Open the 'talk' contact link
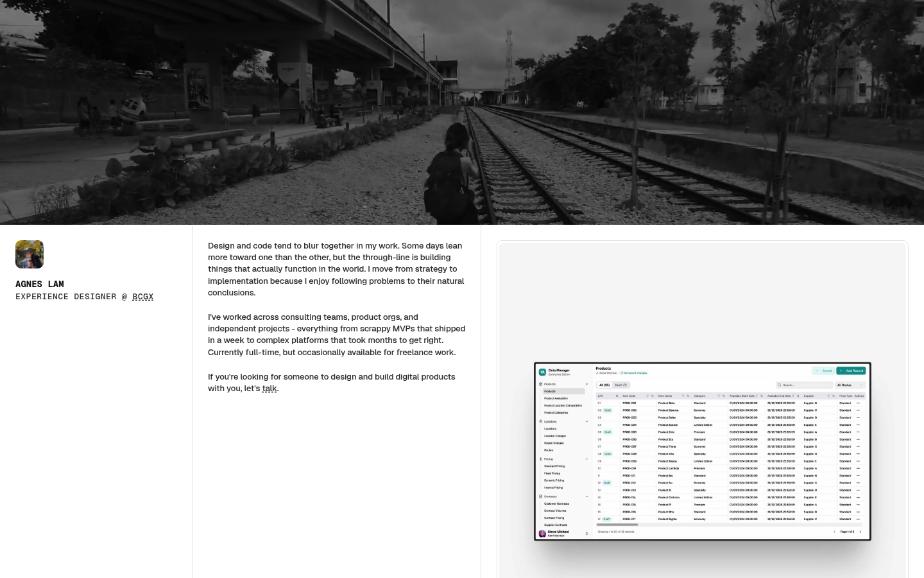 (x=269, y=389)
